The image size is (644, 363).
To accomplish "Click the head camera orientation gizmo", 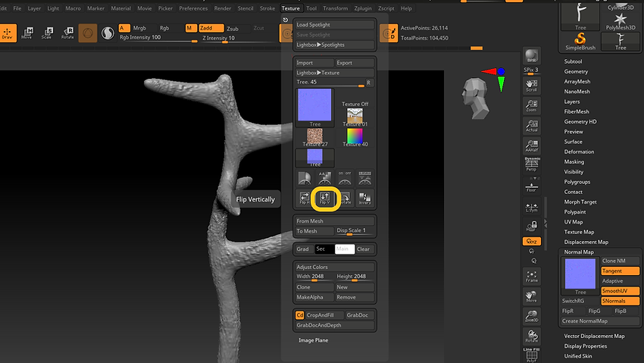I will [476, 99].
